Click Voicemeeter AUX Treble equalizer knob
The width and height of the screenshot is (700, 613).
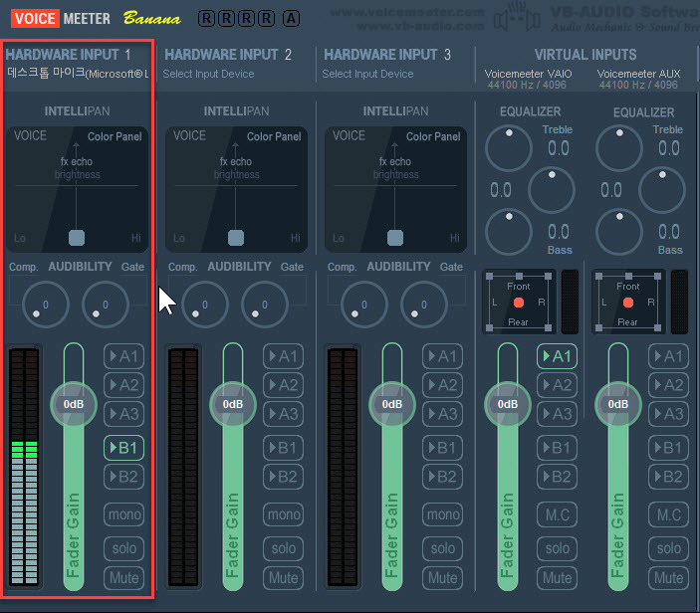click(x=619, y=147)
